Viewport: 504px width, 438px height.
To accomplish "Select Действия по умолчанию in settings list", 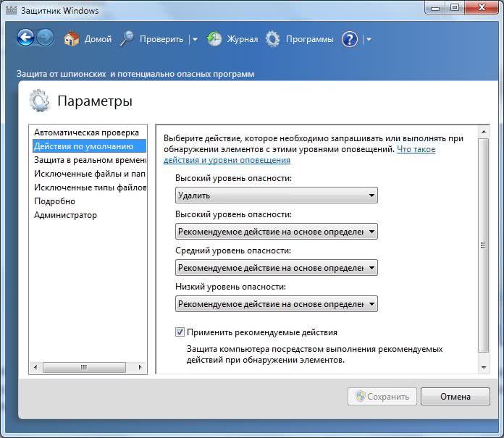I will (89, 146).
